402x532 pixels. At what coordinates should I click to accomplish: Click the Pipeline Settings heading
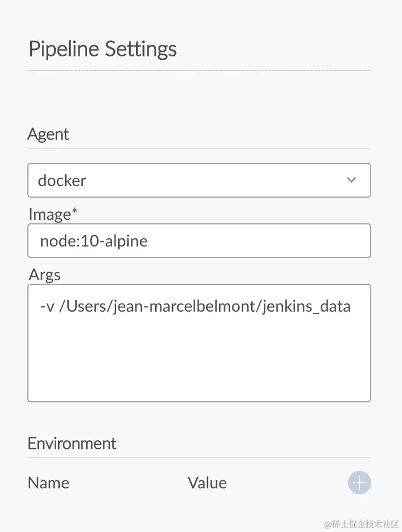(x=103, y=49)
